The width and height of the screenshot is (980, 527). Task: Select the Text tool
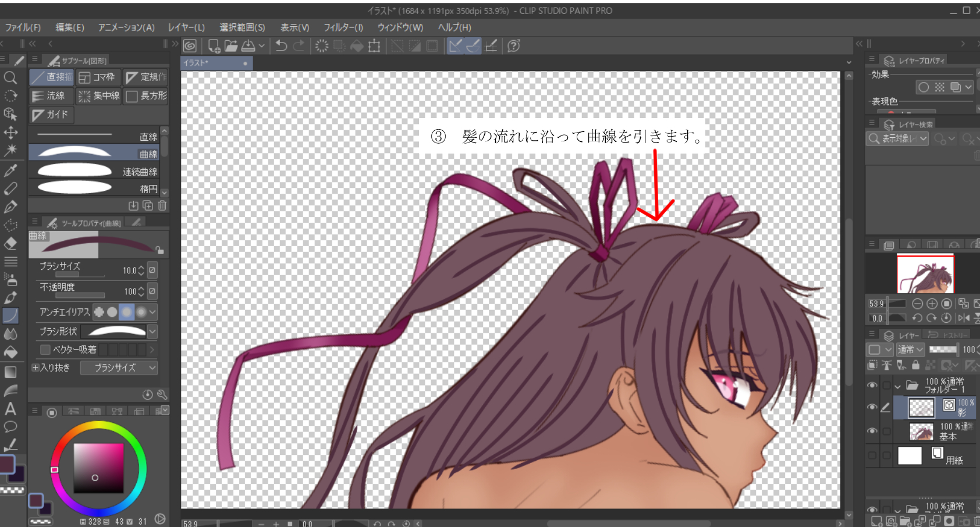pyautogui.click(x=10, y=409)
